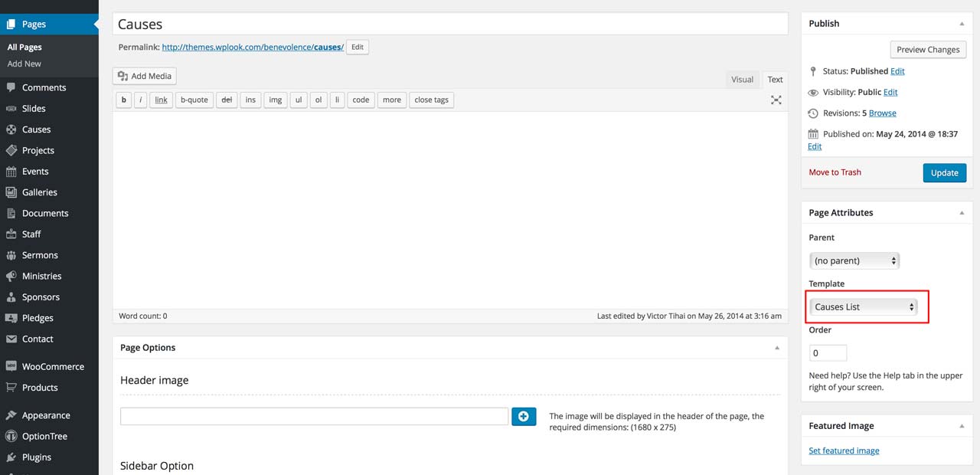Switch to the Visual editor tab

[x=742, y=80]
